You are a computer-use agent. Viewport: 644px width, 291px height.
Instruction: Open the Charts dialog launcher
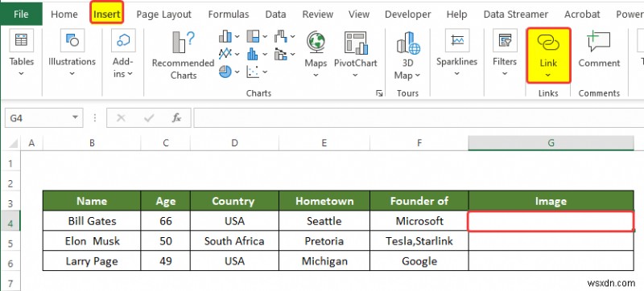pyautogui.click(x=379, y=93)
